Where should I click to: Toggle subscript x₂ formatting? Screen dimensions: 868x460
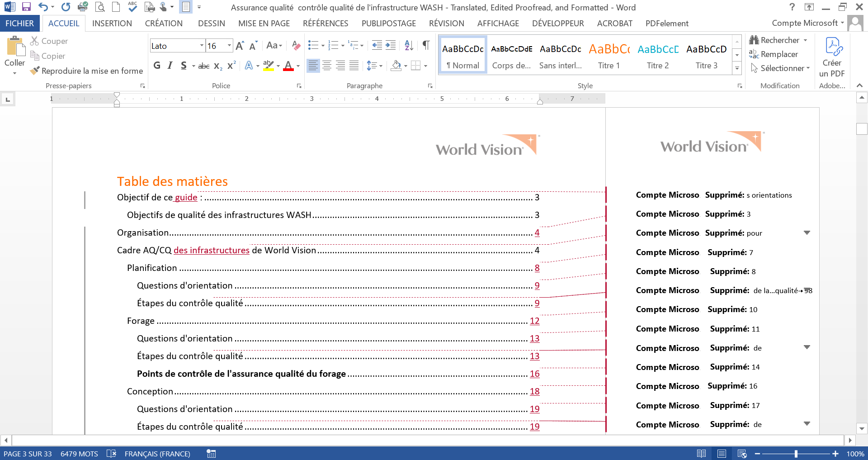[x=218, y=66]
